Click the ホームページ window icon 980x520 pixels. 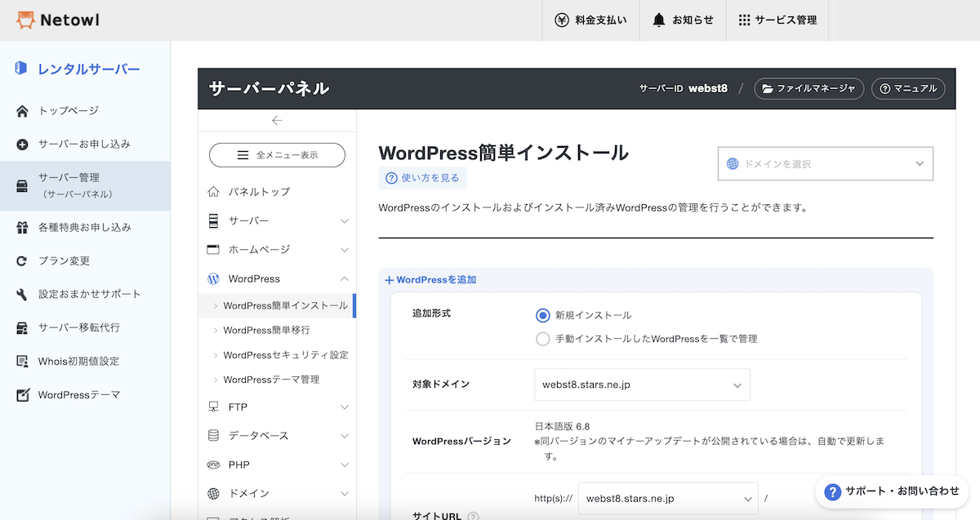point(213,250)
